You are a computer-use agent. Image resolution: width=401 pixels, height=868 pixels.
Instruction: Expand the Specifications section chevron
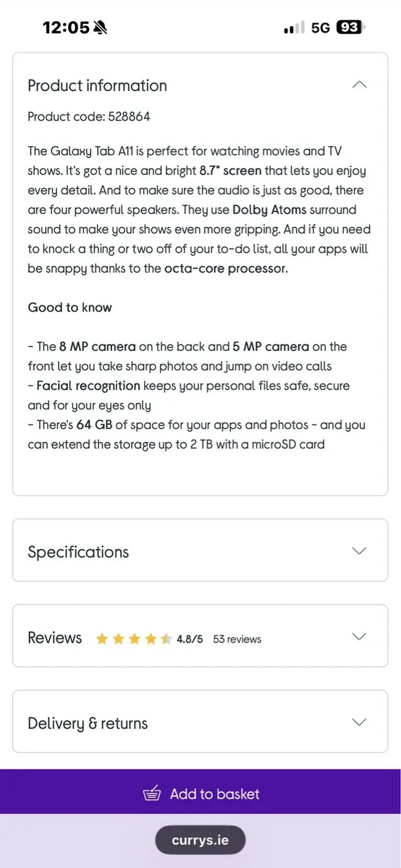tap(359, 551)
